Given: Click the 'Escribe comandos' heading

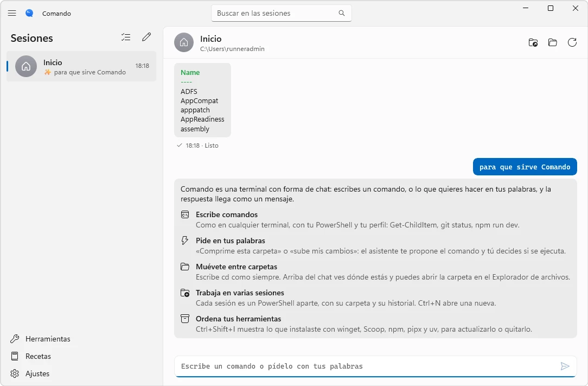Looking at the screenshot, I should tap(227, 214).
